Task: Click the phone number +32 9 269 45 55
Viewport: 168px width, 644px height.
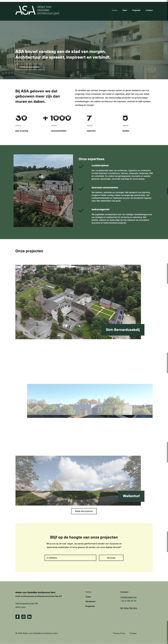Action: tap(128, 601)
